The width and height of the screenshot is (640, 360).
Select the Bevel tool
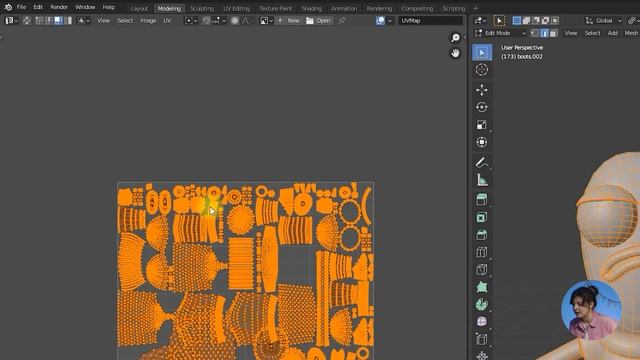pos(482,234)
